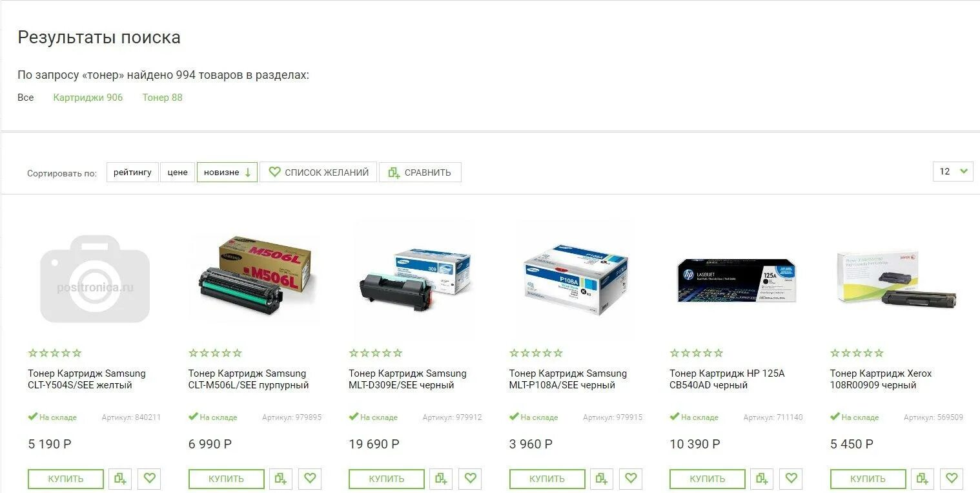Add Samsung CLT-M506L/SEE to wishlist heart
Image resolution: width=980 pixels, height=493 pixels.
(310, 479)
